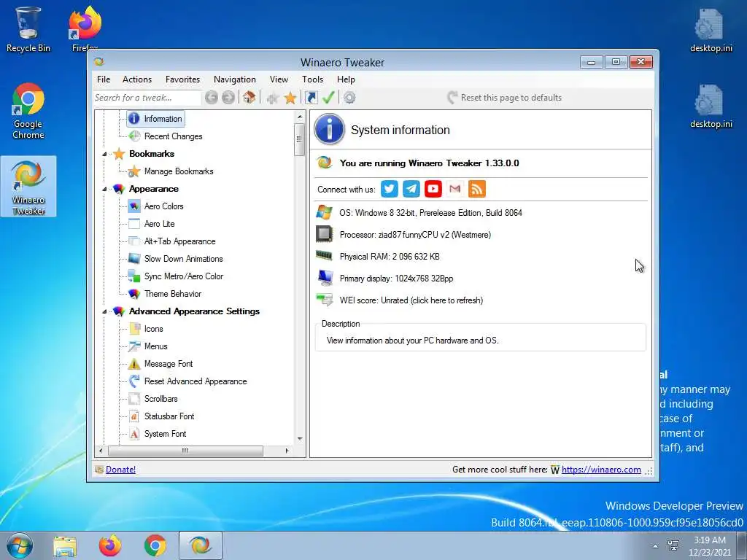This screenshot has width=747, height=560.
Task: Select Sync Metro/Aero Color tree item
Action: coord(183,276)
